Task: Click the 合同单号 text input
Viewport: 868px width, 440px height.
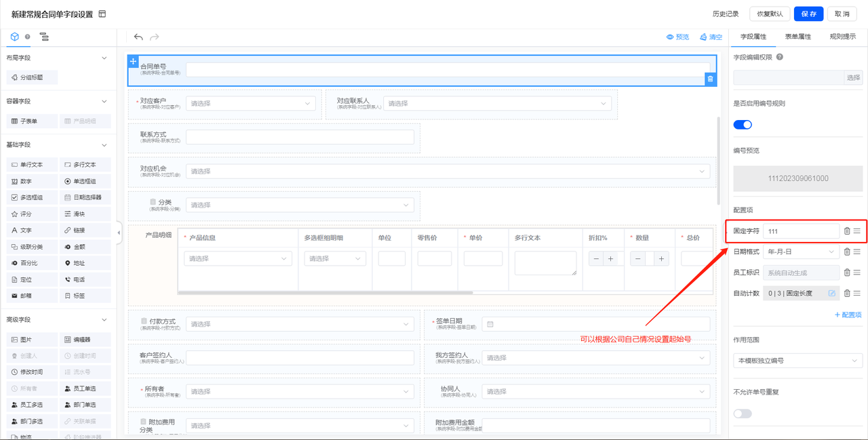Action: coord(448,70)
